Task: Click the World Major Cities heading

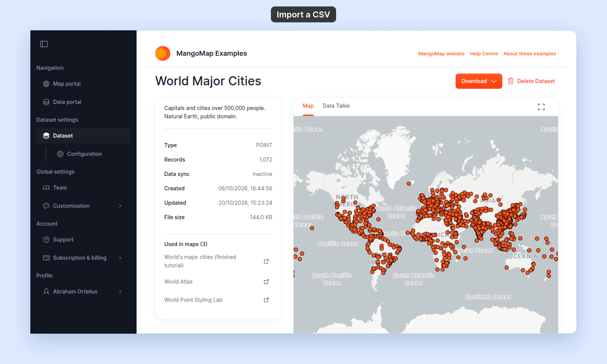Action: pos(208,81)
